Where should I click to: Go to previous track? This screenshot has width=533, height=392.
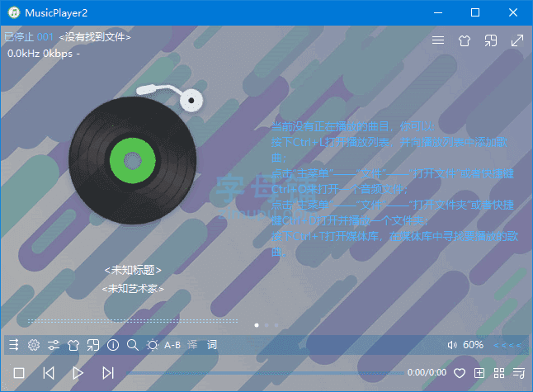tap(49, 373)
